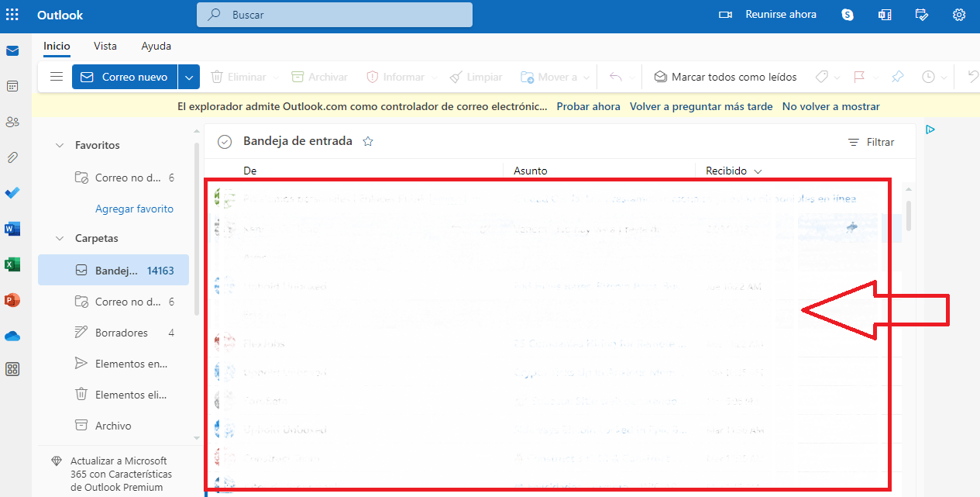This screenshot has width=980, height=497.
Task: Collapse the Favoritos section
Action: click(x=59, y=144)
